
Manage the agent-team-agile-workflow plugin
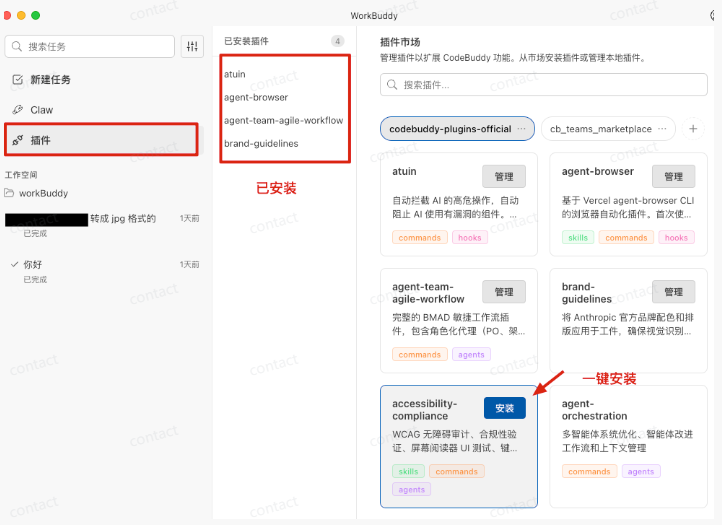point(504,292)
